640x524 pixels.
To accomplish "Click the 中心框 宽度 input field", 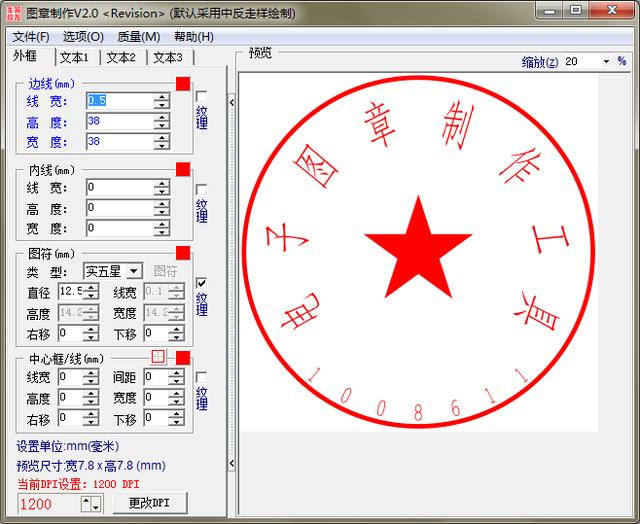I will [156, 397].
